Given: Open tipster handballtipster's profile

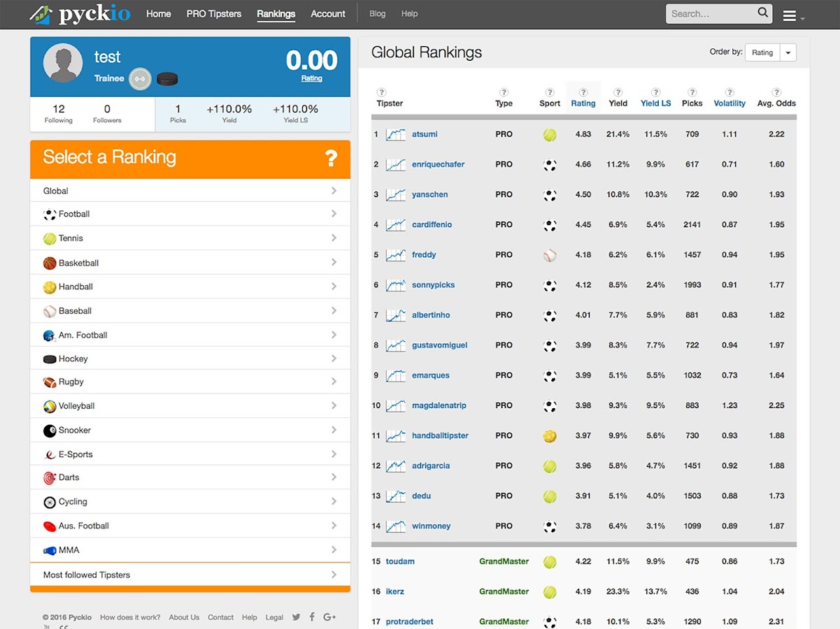Looking at the screenshot, I should click(x=441, y=435).
